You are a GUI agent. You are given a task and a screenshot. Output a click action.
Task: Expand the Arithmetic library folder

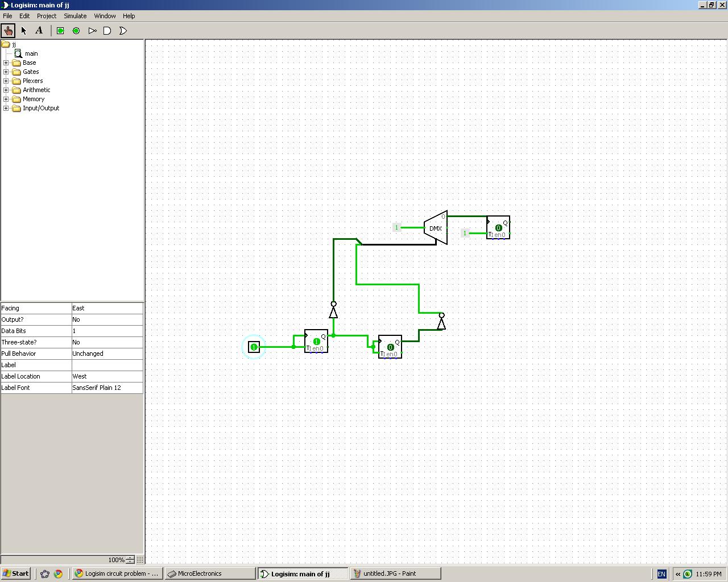[6, 90]
